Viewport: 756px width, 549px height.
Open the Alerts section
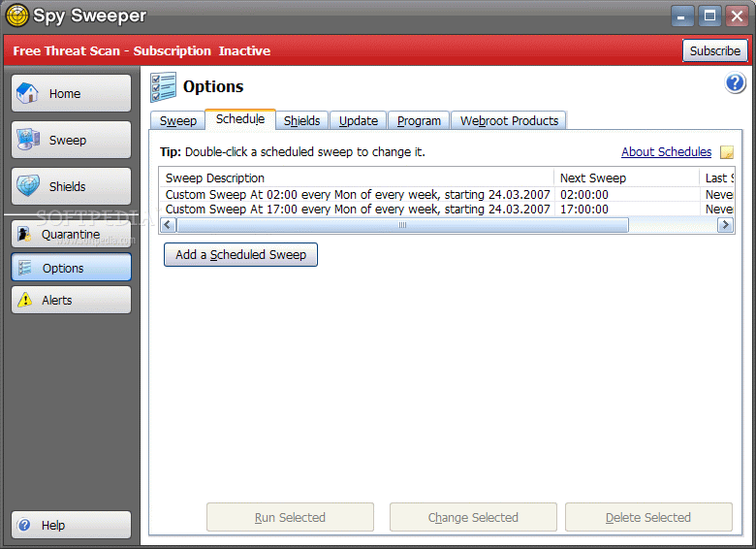pyautogui.click(x=71, y=300)
